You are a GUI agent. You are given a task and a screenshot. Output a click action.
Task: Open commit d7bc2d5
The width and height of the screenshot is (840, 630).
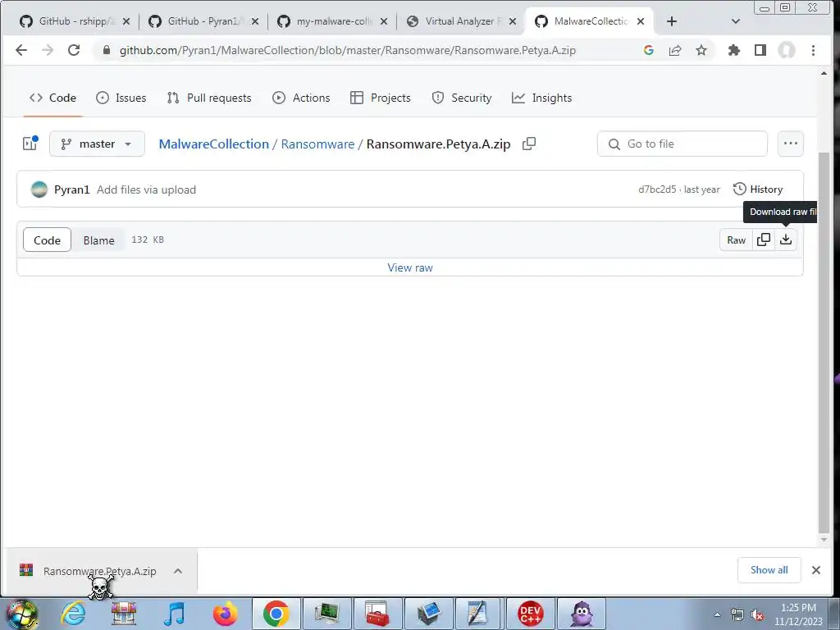(x=657, y=189)
